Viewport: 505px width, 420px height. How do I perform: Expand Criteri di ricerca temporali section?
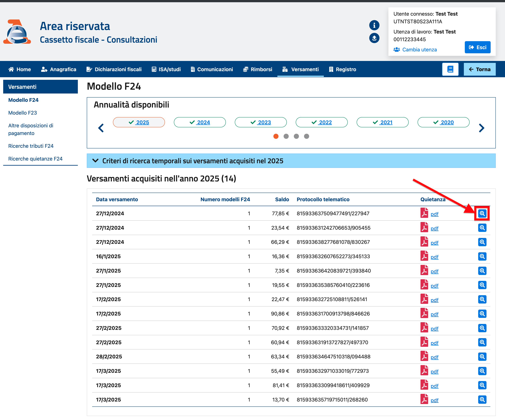(x=291, y=161)
